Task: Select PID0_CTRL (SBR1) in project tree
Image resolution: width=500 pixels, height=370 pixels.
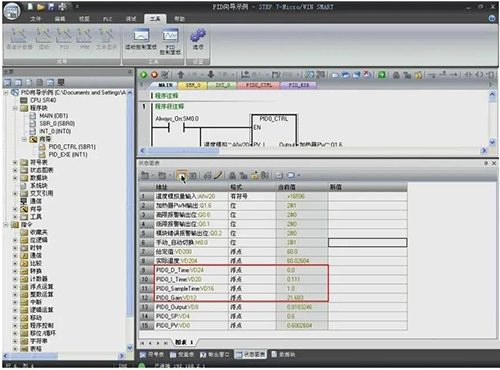Action: coord(72,147)
